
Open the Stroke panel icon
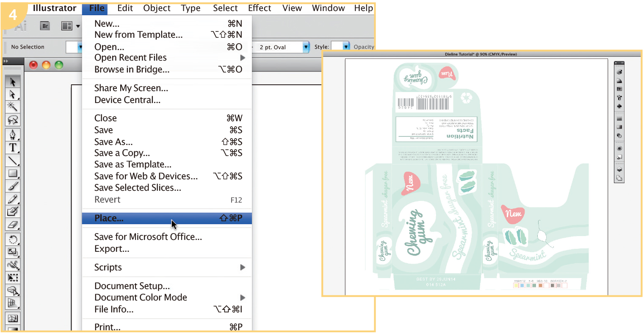pyautogui.click(x=619, y=119)
